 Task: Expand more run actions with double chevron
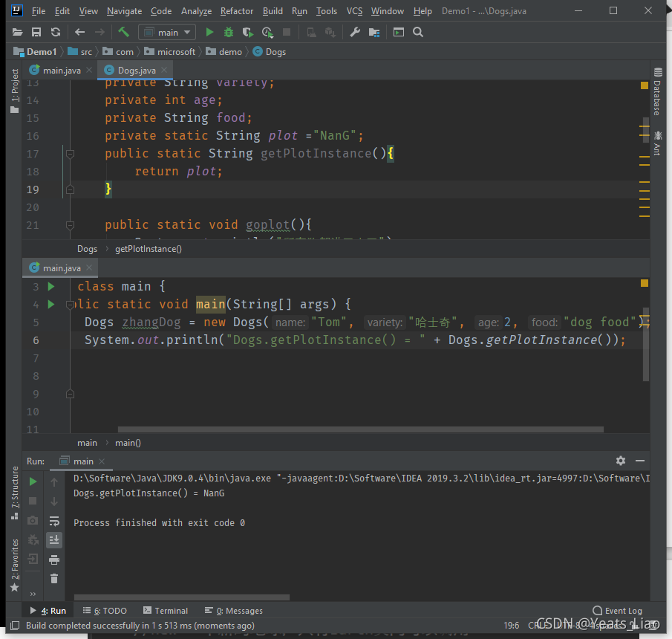coord(33,594)
